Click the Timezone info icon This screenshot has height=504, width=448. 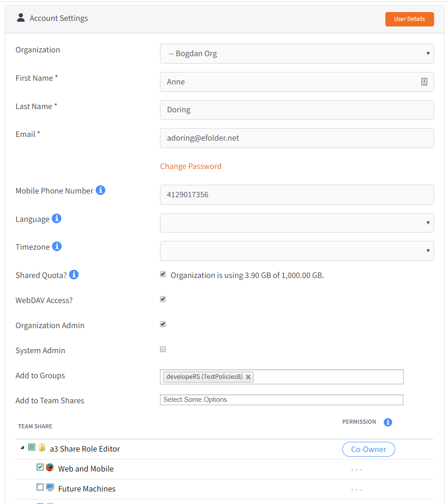57,246
